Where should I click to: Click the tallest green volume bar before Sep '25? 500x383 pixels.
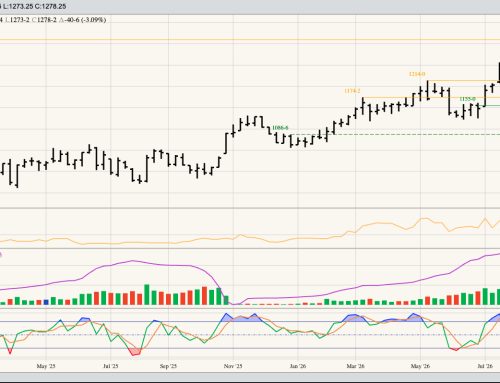(x=147, y=295)
